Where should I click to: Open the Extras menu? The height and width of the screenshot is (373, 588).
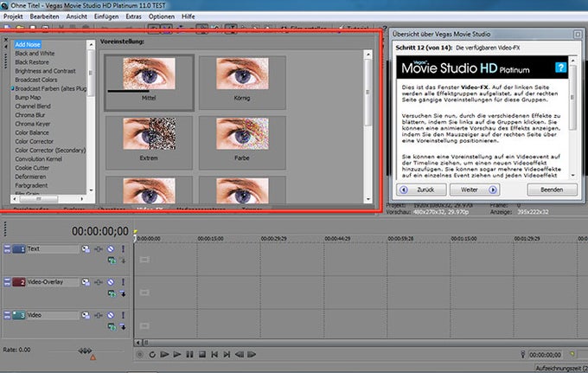133,16
